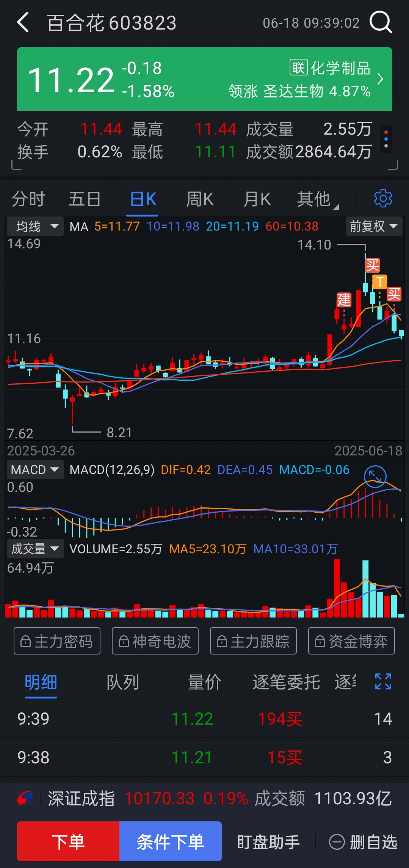Tap lock icon on 主力密码
409x868 pixels.
(x=25, y=641)
